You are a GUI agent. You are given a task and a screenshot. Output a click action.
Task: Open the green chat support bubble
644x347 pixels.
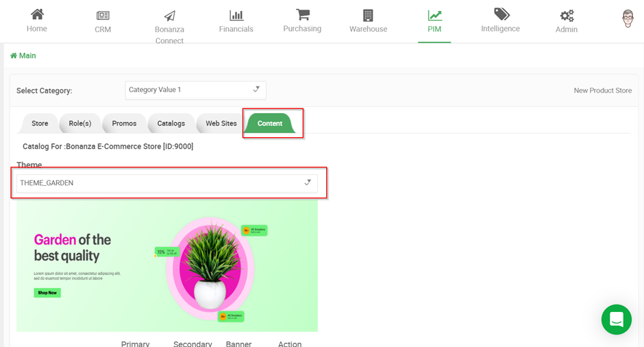point(617,320)
